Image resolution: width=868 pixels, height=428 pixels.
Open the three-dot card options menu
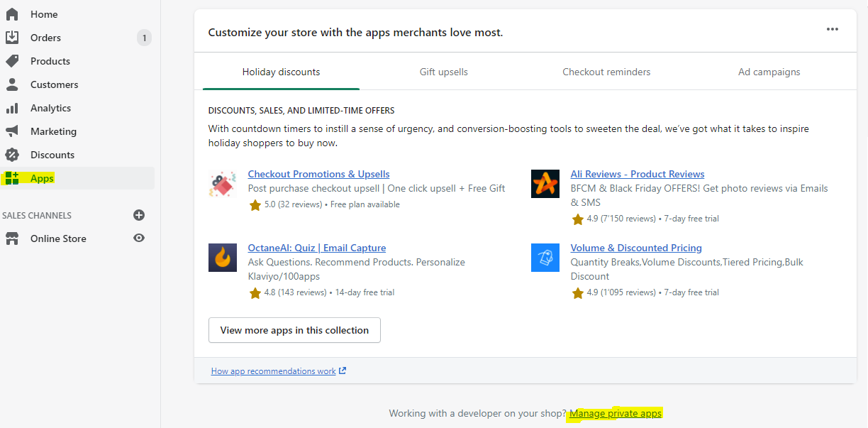833,30
